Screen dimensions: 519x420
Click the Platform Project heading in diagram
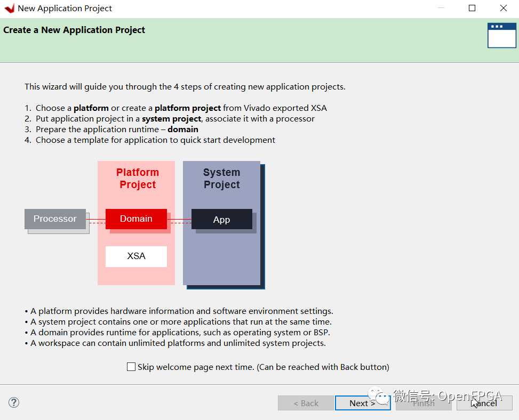click(138, 178)
